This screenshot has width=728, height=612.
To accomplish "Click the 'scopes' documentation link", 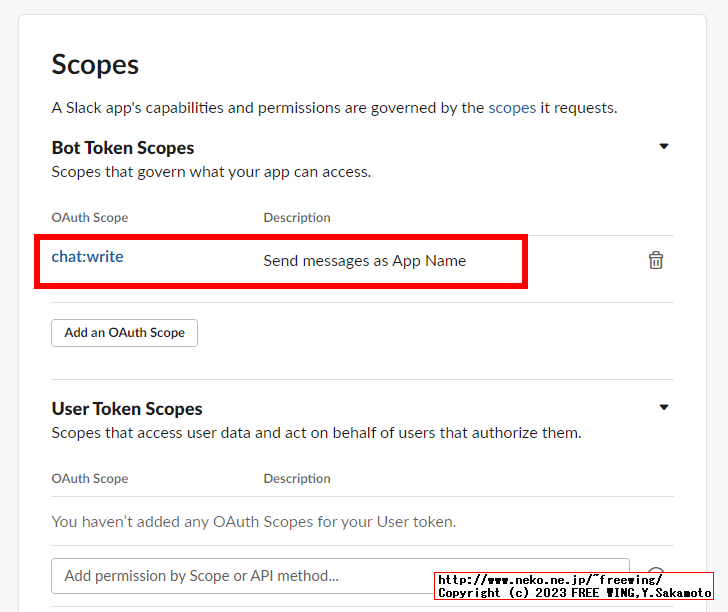I will coord(512,108).
